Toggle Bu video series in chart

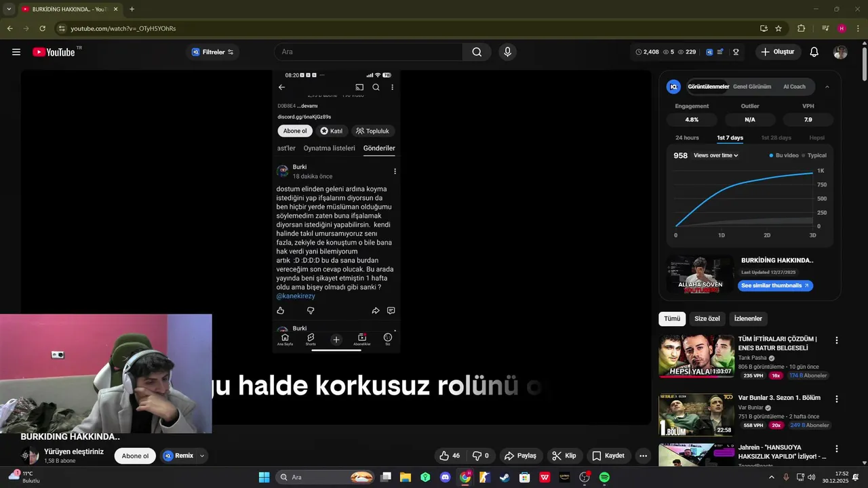click(x=784, y=155)
